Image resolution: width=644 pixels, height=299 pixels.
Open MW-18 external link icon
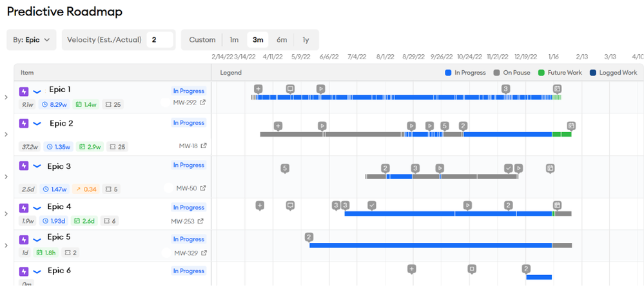coord(203,146)
